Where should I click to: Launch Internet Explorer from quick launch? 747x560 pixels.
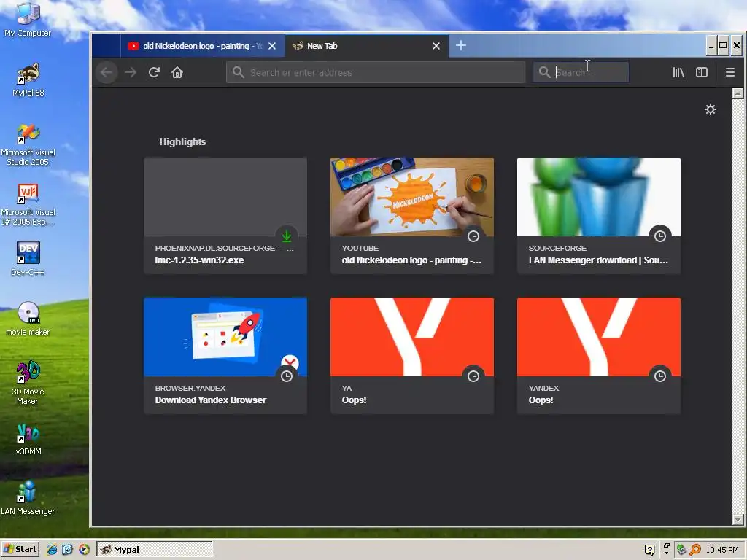pyautogui.click(x=52, y=550)
